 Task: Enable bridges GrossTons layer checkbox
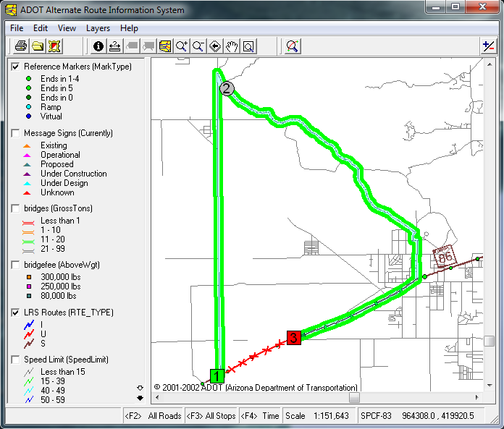(15, 208)
